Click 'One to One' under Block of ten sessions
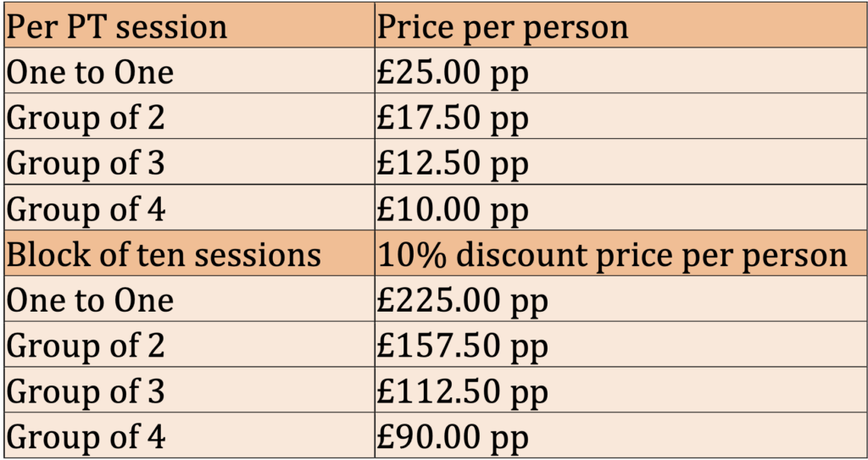This screenshot has height=460, width=868. point(189,298)
